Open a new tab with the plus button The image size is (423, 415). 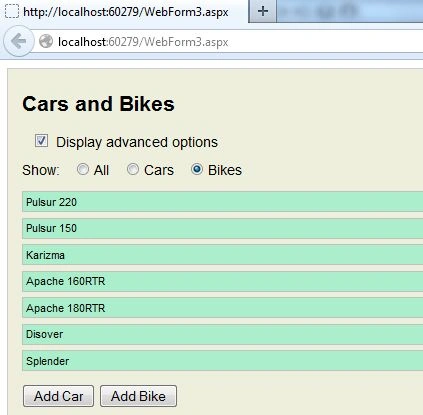(x=263, y=11)
